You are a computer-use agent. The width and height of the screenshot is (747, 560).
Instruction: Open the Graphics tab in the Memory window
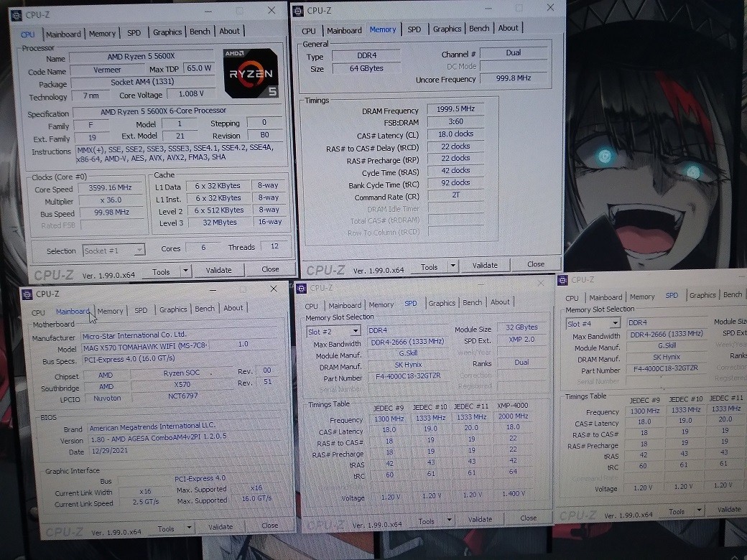pyautogui.click(x=447, y=29)
